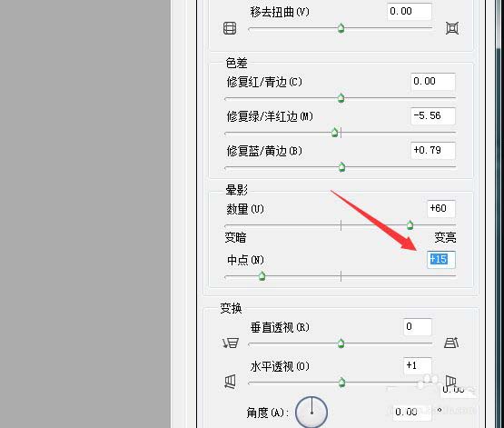Image resolution: width=504 pixels, height=428 pixels.
Task: Click the horizontal perspective right icon
Action: 450,382
